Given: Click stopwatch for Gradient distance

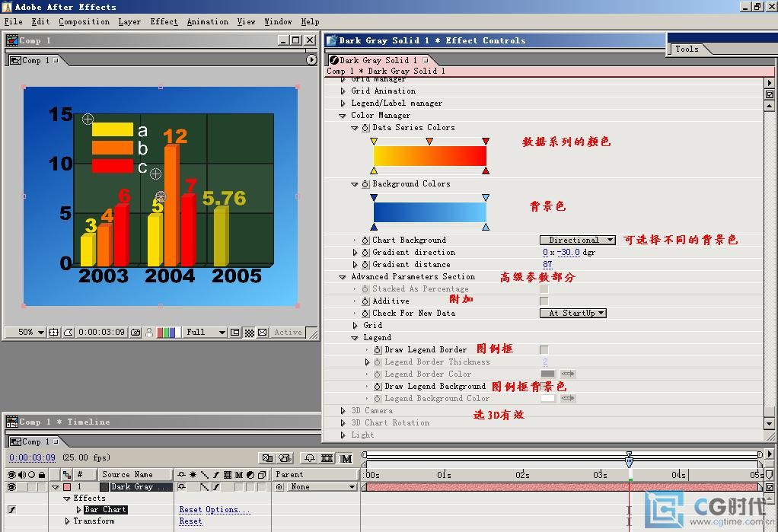Looking at the screenshot, I should tap(365, 265).
